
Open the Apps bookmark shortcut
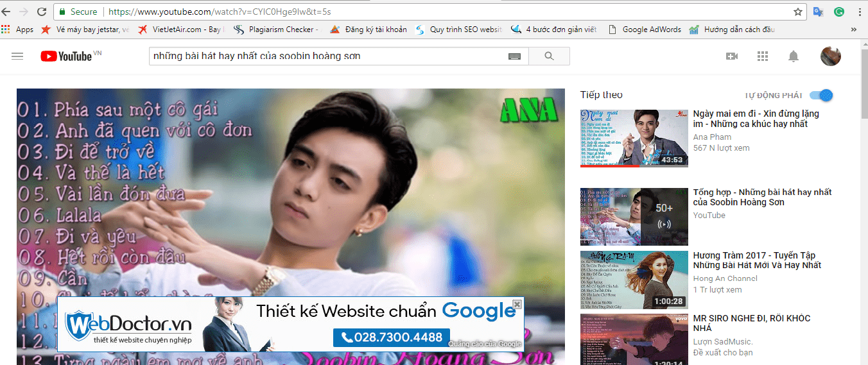(17, 30)
